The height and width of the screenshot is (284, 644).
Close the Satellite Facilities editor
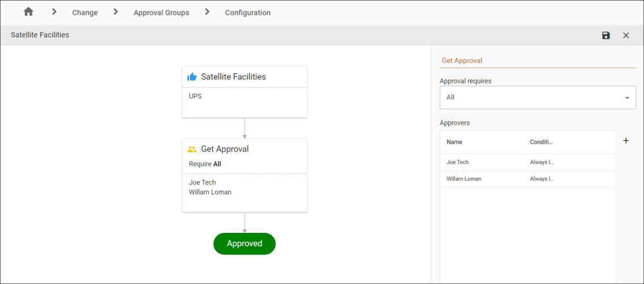pyautogui.click(x=626, y=35)
